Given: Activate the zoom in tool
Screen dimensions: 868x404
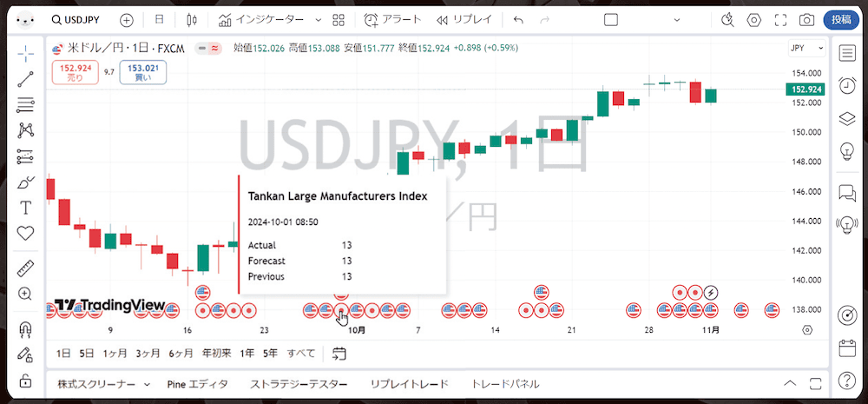Looking at the screenshot, I should 25,294.
